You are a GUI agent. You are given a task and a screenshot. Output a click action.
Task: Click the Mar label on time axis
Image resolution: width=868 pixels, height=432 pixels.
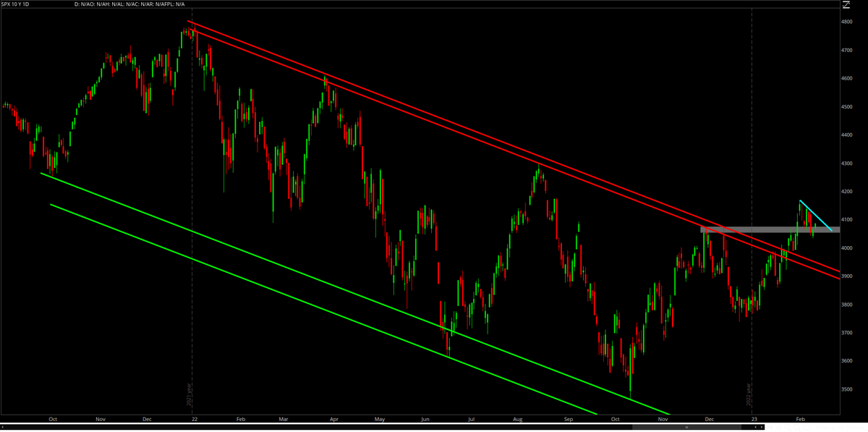pos(284,419)
